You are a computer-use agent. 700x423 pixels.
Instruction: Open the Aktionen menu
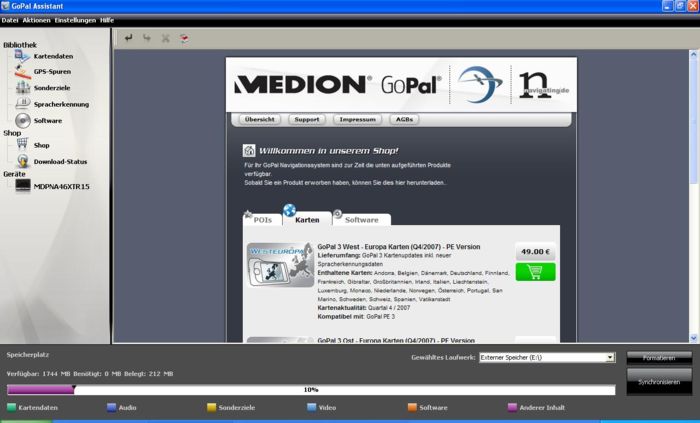pos(36,21)
